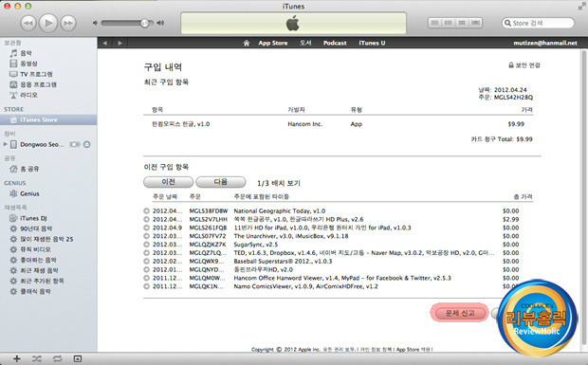Click 한컴오피스 한글, v1.0 item
The width and height of the screenshot is (588, 365).
pos(181,124)
